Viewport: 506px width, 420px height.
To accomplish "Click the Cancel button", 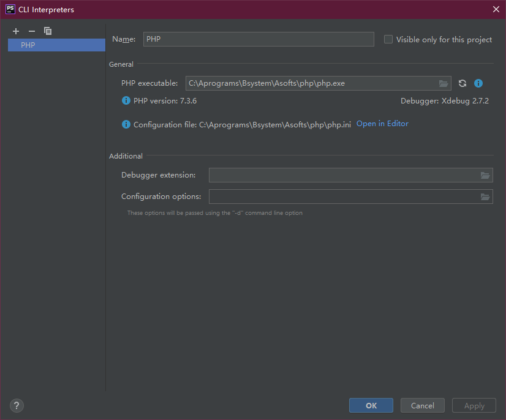I will coord(423,405).
